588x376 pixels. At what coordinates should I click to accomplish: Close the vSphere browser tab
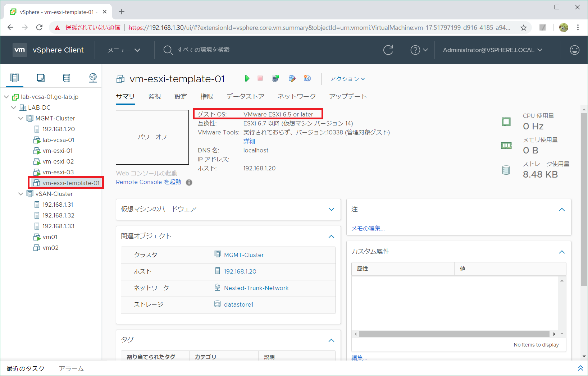[x=105, y=12]
